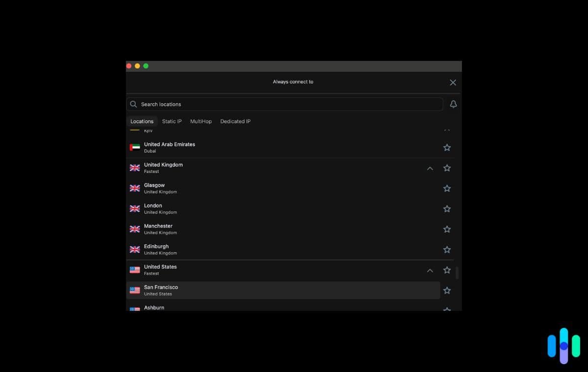Collapse the United States server list
This screenshot has width=588, height=372.
430,270
